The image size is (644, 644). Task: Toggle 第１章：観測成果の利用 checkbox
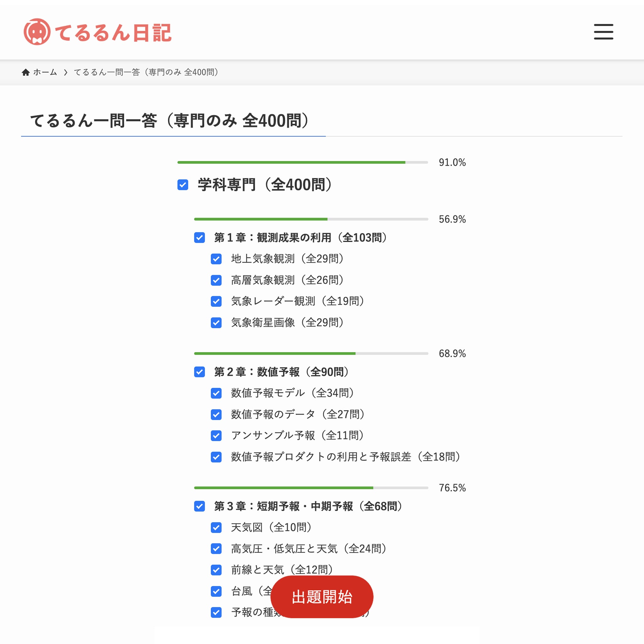point(199,238)
